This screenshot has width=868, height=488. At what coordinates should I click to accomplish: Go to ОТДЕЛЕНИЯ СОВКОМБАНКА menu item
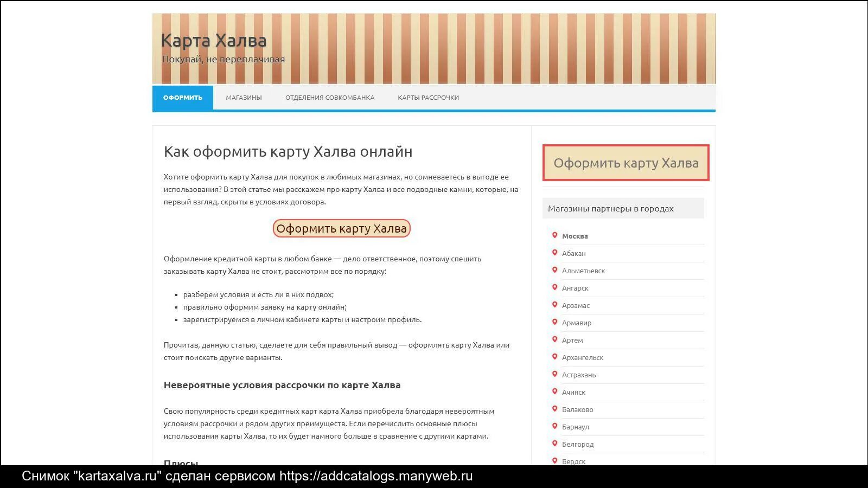tap(330, 98)
